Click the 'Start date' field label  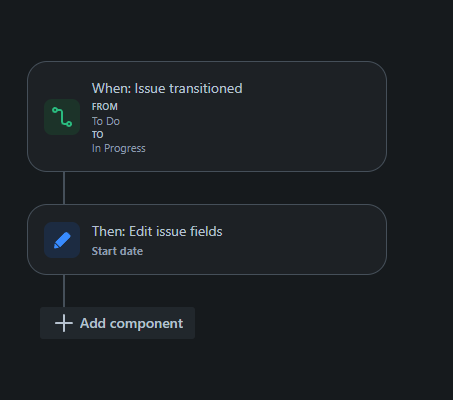pyautogui.click(x=117, y=251)
